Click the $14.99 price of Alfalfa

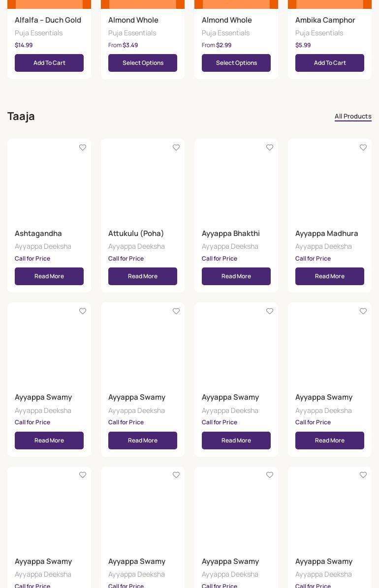(24, 45)
